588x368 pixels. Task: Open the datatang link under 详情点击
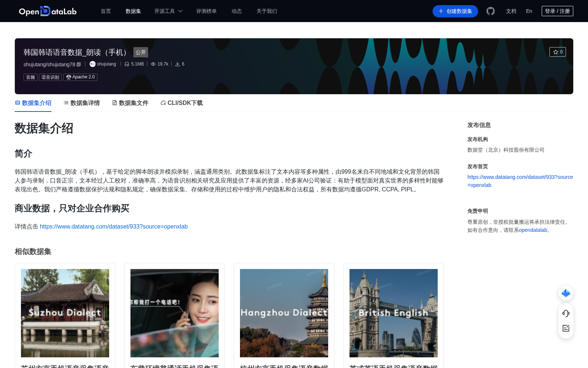point(114,226)
